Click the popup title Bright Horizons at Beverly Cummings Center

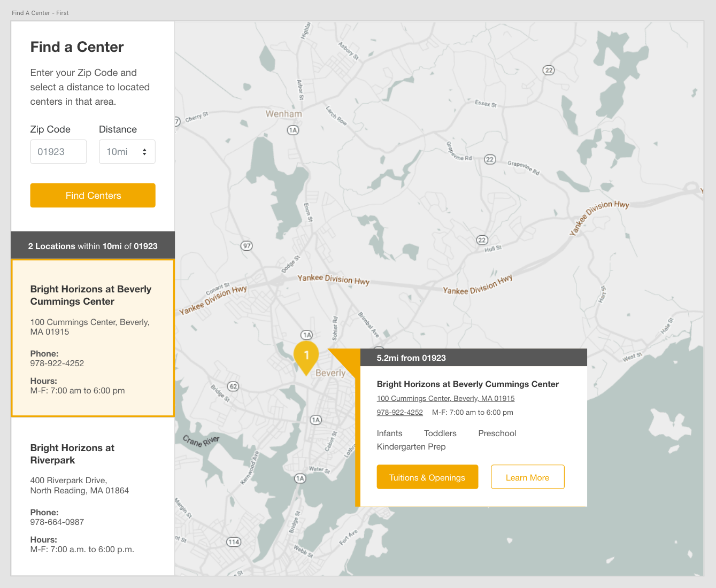pyautogui.click(x=468, y=384)
